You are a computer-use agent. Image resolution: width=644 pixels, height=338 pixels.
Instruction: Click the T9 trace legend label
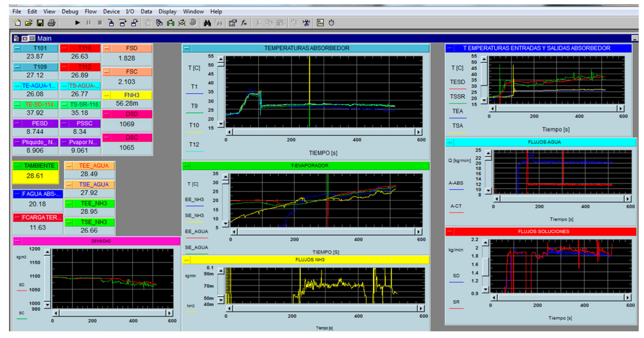194,106
